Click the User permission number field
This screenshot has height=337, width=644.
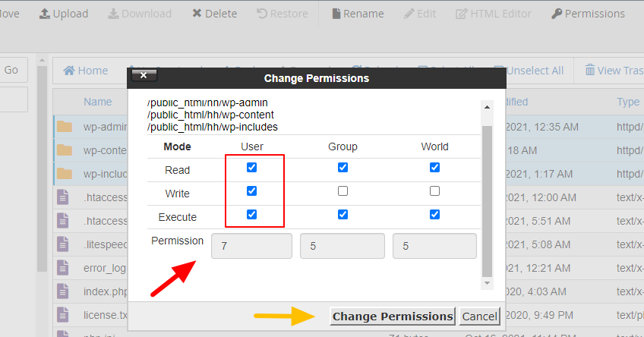pyautogui.click(x=251, y=246)
